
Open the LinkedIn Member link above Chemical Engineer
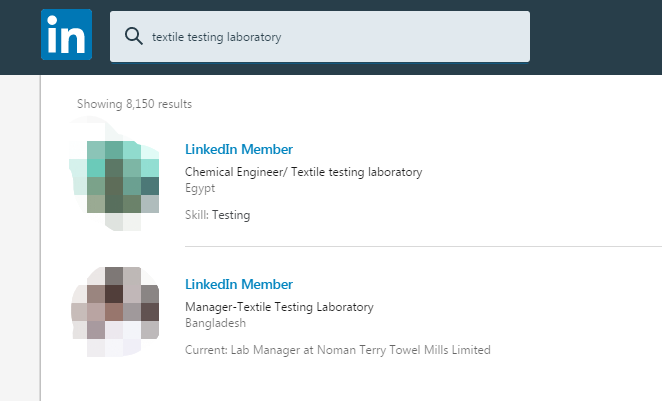pos(239,150)
